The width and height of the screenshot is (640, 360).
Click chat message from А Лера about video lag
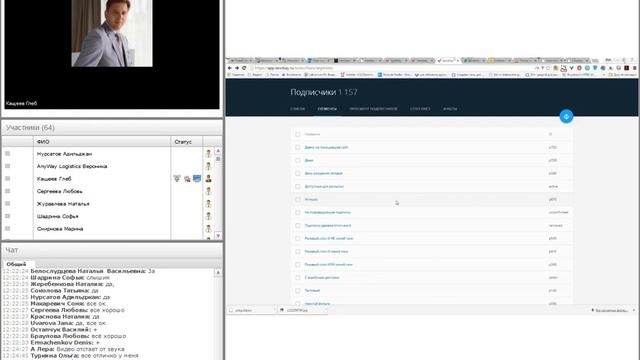[x=63, y=349]
